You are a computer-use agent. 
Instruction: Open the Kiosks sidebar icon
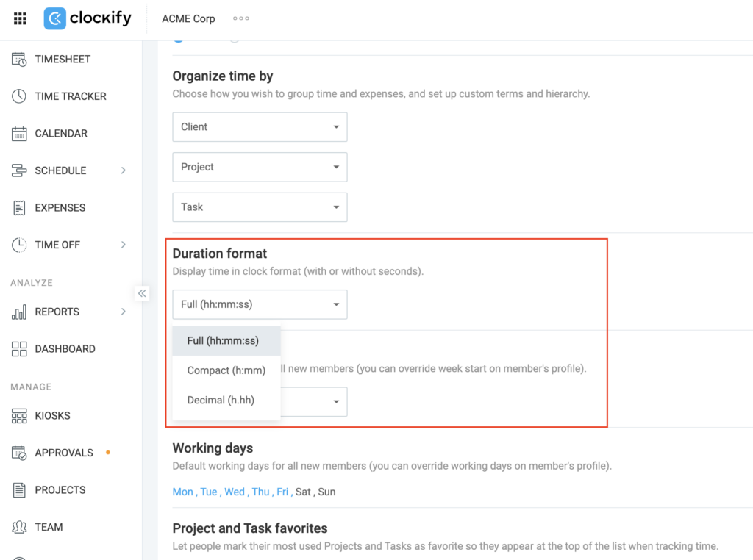coord(19,415)
